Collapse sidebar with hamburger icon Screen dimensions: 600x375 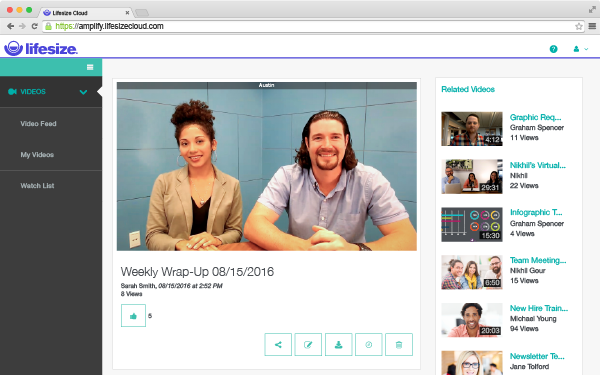click(90, 67)
